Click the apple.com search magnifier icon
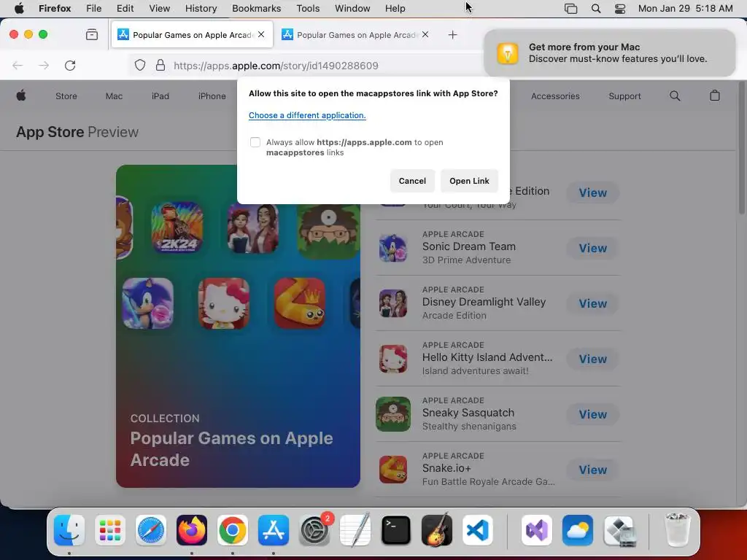 coord(675,96)
